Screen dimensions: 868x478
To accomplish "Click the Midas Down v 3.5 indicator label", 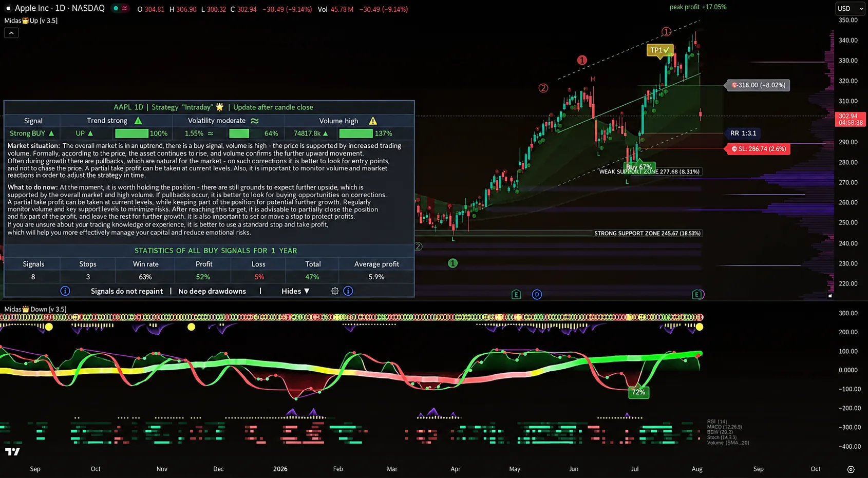I will coord(35,309).
